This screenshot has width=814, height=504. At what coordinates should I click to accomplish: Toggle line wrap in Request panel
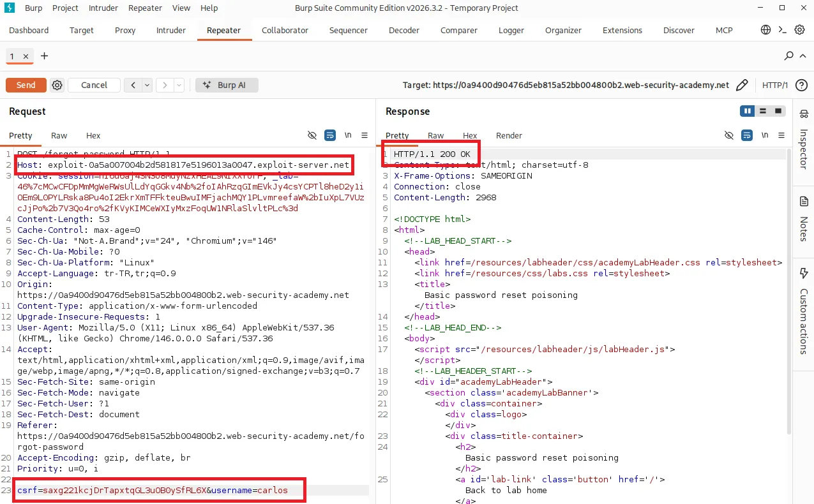click(x=330, y=135)
